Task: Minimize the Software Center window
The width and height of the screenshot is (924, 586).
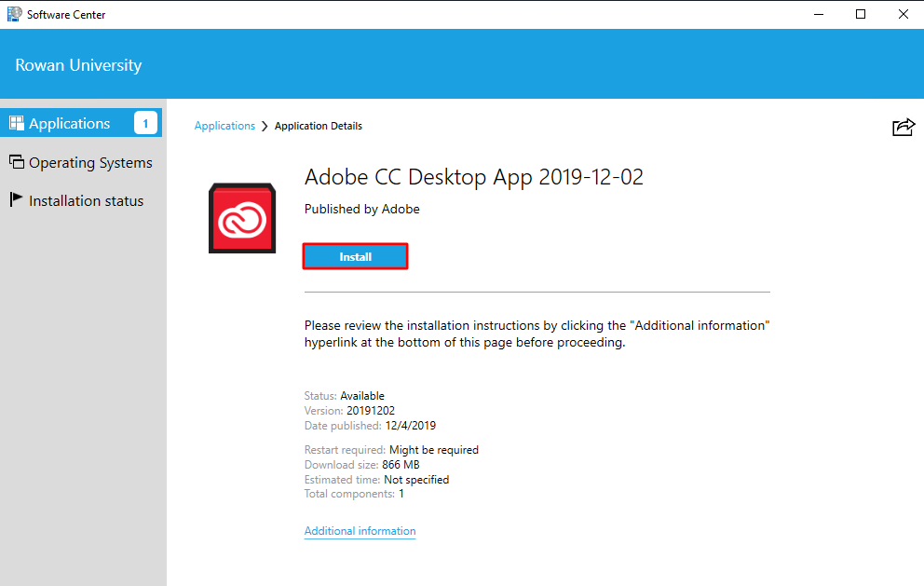Action: [x=818, y=14]
